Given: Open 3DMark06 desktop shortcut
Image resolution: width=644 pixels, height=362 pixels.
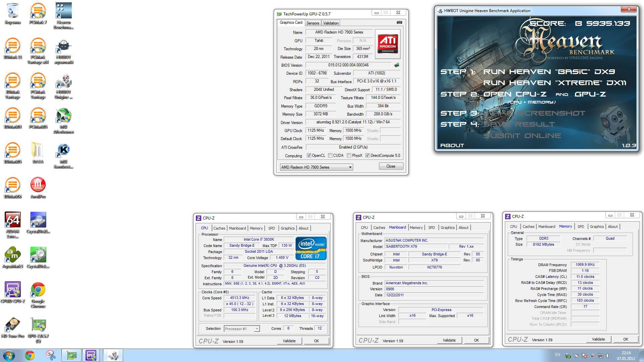Looking at the screenshot, I should click(12, 188).
